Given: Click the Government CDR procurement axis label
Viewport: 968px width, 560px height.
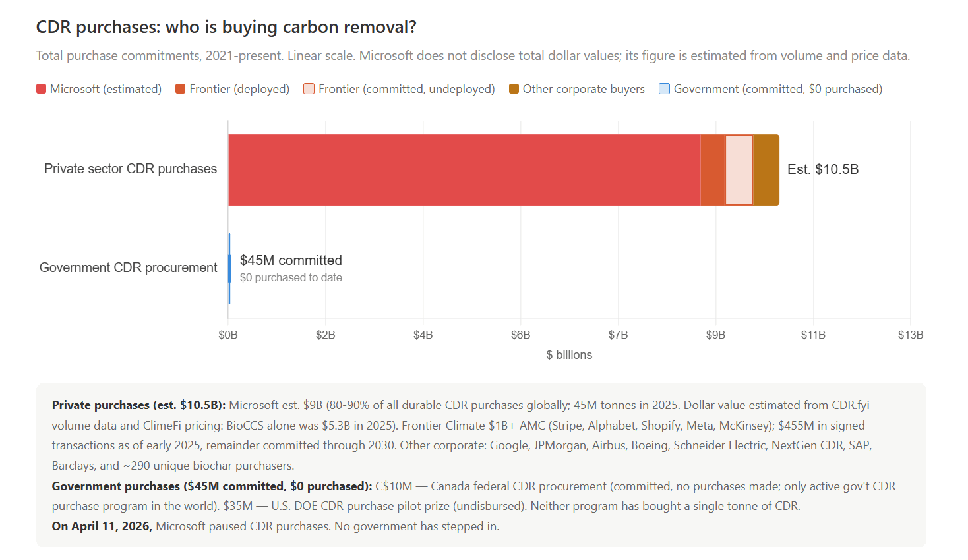Looking at the screenshot, I should tap(128, 267).
